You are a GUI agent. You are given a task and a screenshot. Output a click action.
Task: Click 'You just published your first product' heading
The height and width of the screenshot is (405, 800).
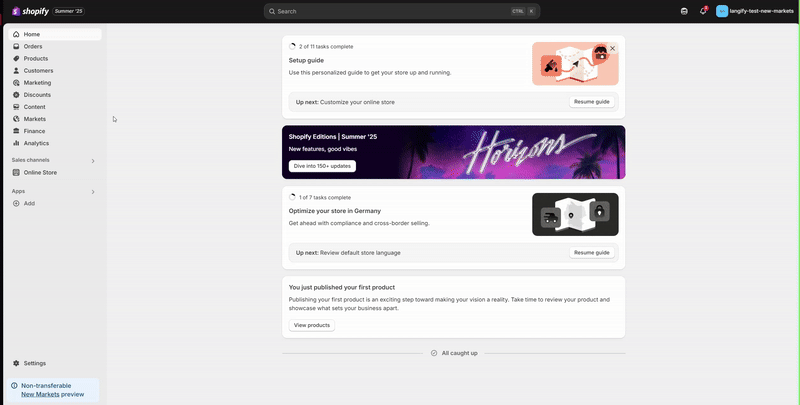(x=342, y=288)
